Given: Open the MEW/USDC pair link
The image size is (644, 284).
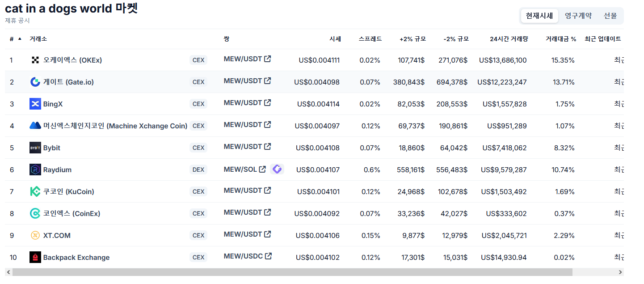Looking at the screenshot, I should pyautogui.click(x=243, y=256).
